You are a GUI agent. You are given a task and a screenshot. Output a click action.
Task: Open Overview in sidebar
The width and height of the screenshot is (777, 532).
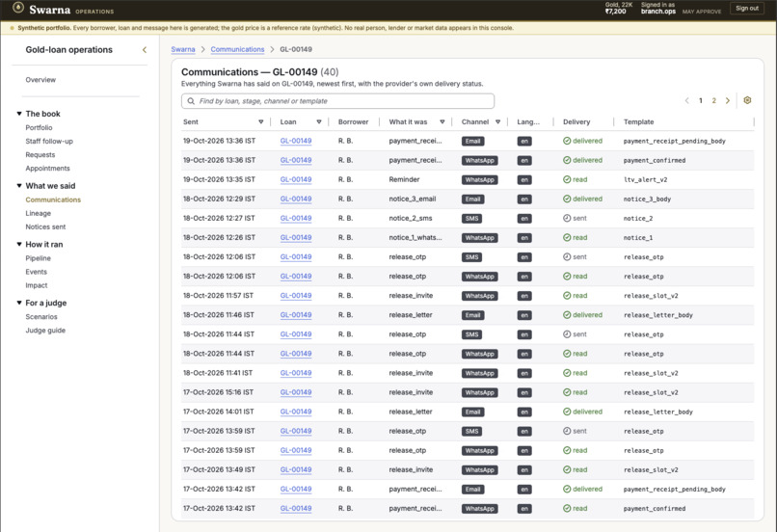click(x=40, y=80)
